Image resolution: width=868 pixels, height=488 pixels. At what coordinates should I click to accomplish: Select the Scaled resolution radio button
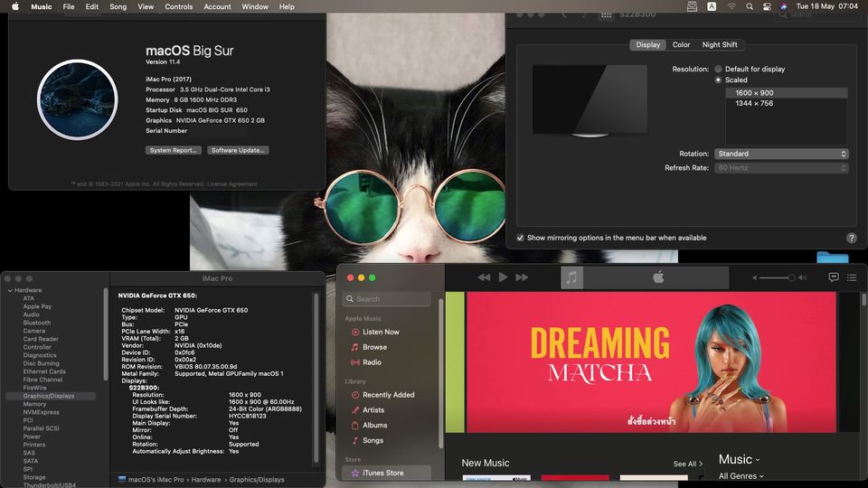point(718,80)
